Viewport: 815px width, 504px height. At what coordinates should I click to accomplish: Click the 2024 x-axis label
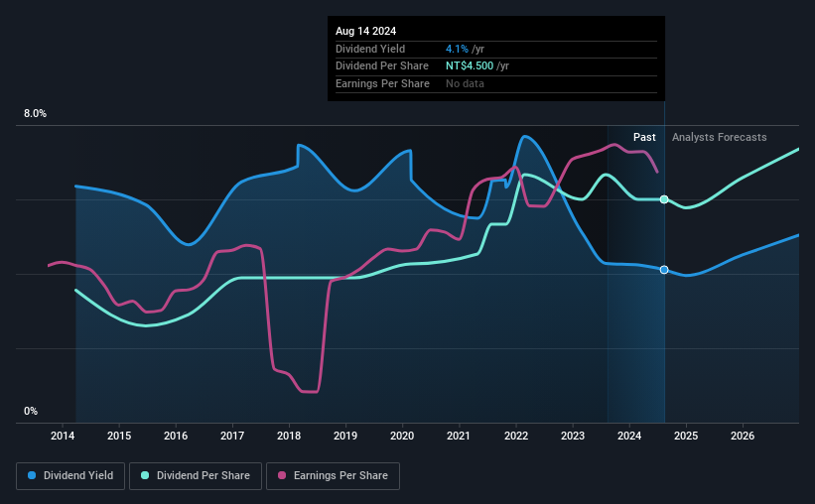(629, 436)
